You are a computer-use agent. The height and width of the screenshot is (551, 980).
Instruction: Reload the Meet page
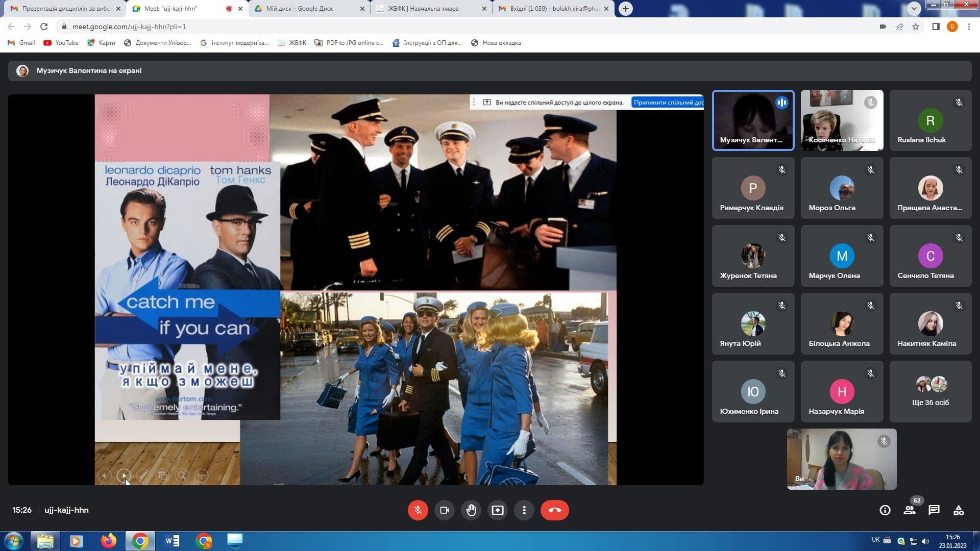click(x=44, y=27)
